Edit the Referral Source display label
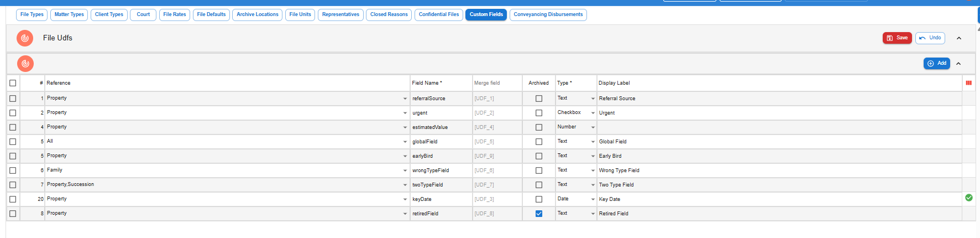The height and width of the screenshot is (238, 980). pos(779,99)
